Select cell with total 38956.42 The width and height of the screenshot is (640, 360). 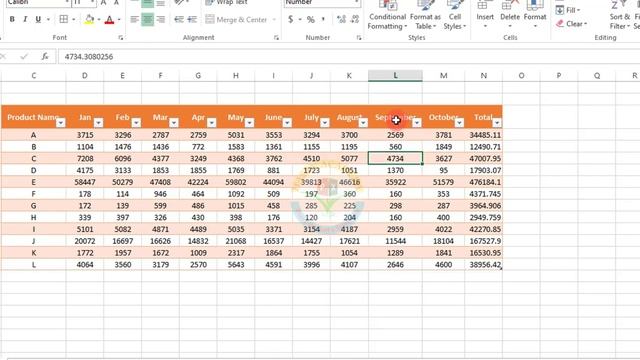pos(484,265)
